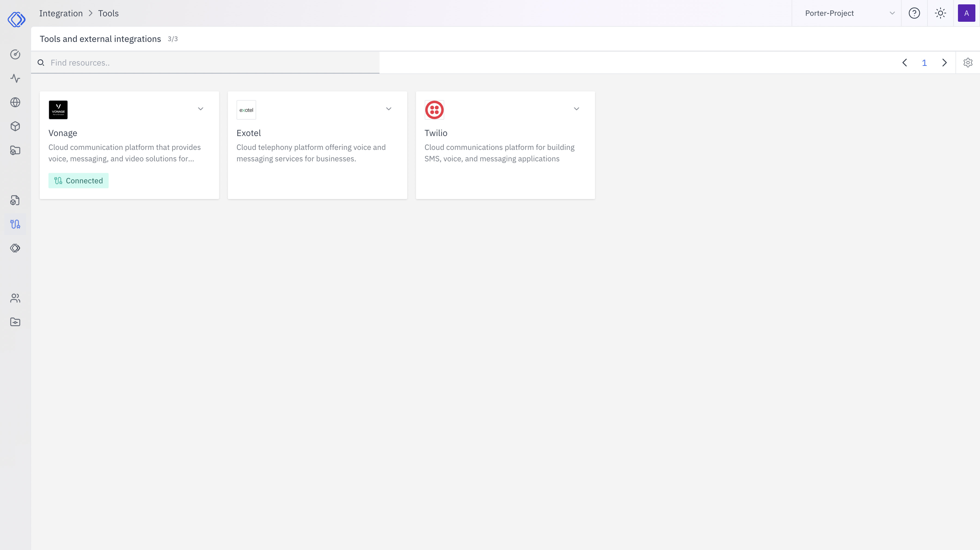Open the Porter-Project project dropdown
The width and height of the screenshot is (980, 550).
[x=847, y=13]
